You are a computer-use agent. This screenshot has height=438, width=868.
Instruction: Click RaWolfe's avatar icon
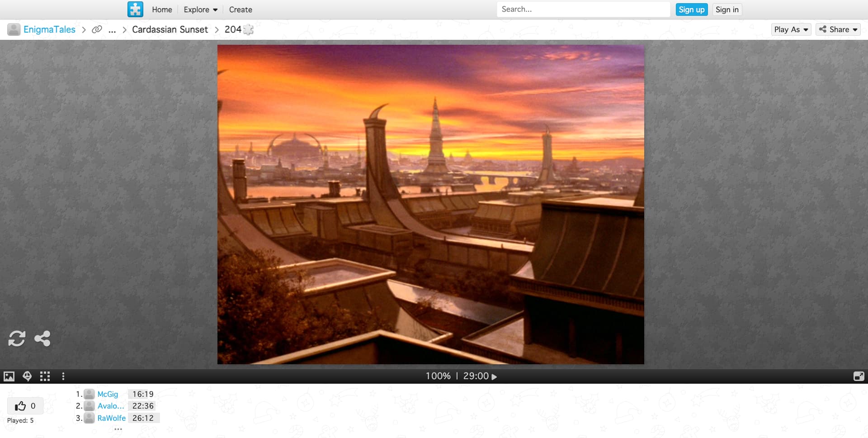point(90,418)
